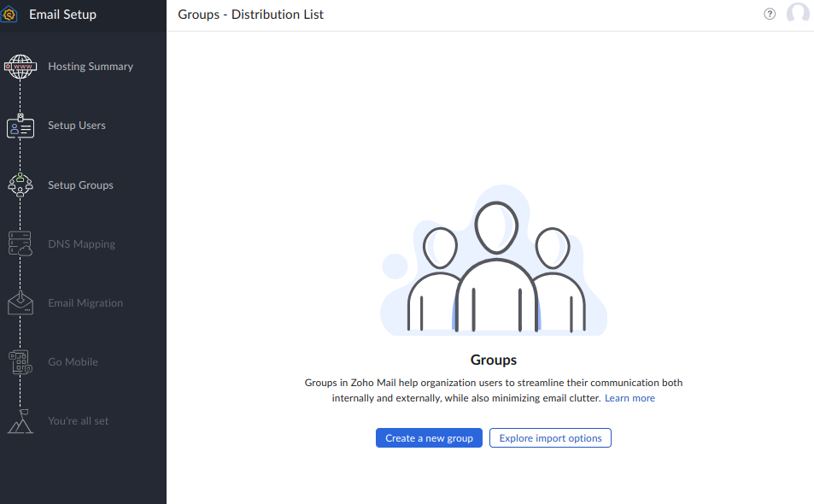Click the Hosting Summary globe icon
The width and height of the screenshot is (814, 504).
20,67
